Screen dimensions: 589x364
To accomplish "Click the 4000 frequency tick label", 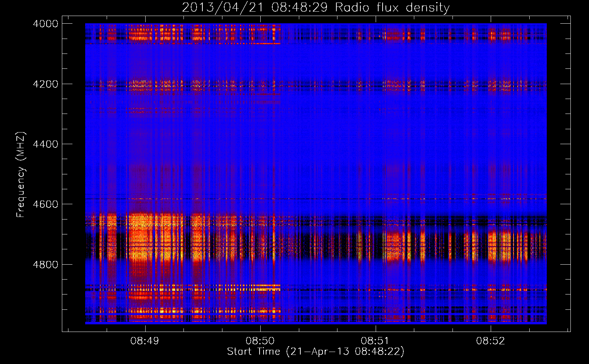I will point(46,24).
